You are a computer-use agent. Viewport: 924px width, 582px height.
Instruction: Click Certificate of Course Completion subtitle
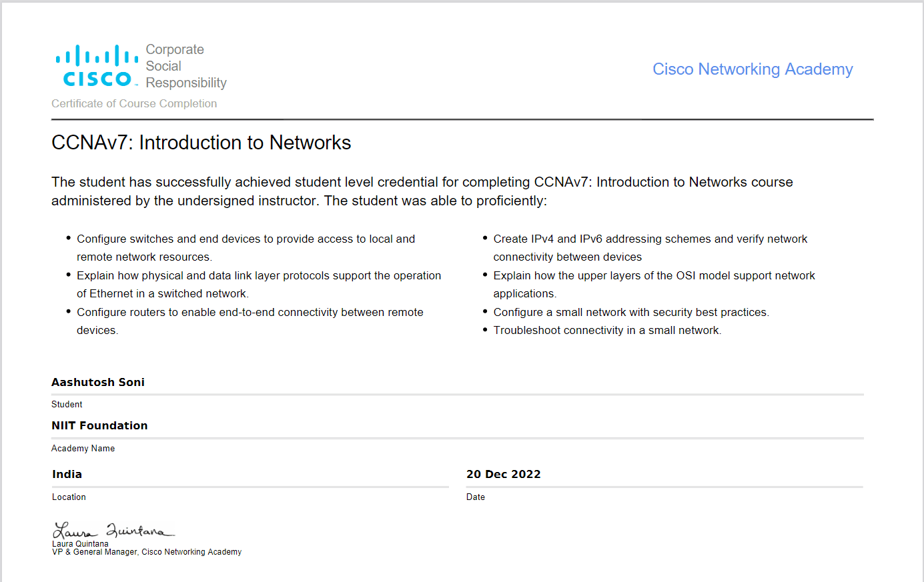[x=134, y=103]
